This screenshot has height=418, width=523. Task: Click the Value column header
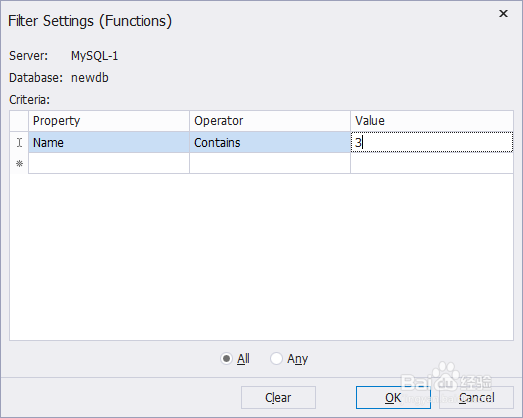[432, 121]
